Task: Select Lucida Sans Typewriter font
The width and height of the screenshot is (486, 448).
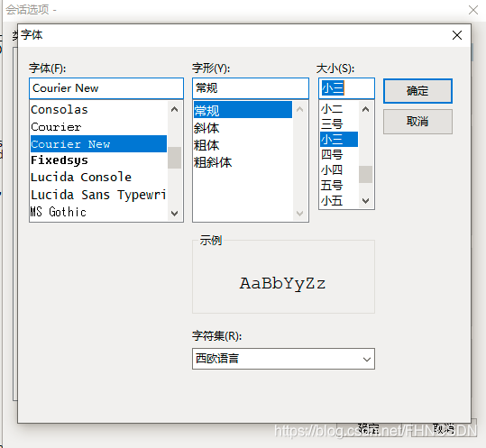Action: (98, 195)
